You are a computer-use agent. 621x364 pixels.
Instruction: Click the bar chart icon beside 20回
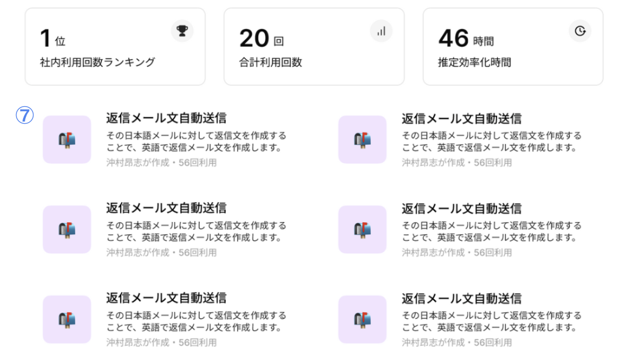(x=381, y=31)
